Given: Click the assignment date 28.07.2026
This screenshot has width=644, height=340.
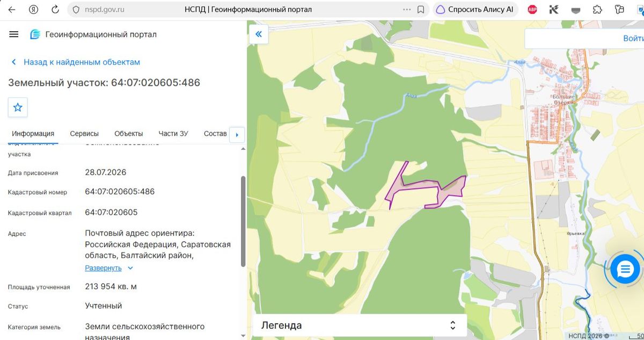Looking at the screenshot, I should 106,172.
